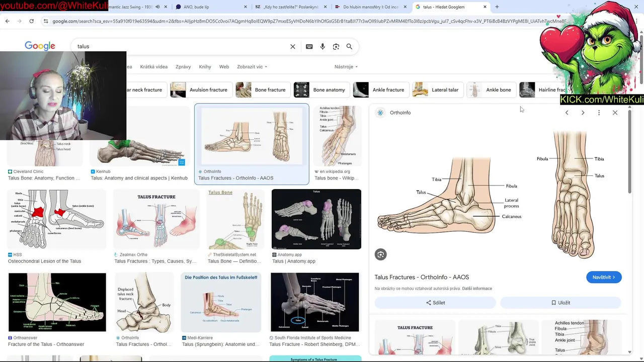This screenshot has width=644, height=362.
Task: Open the 'Zprávy' search filter
Action: 183,66
